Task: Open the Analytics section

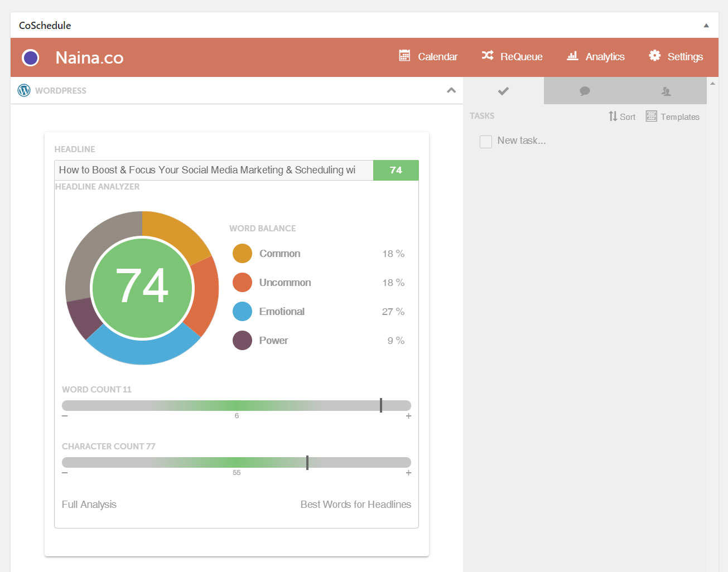Action: pos(595,56)
